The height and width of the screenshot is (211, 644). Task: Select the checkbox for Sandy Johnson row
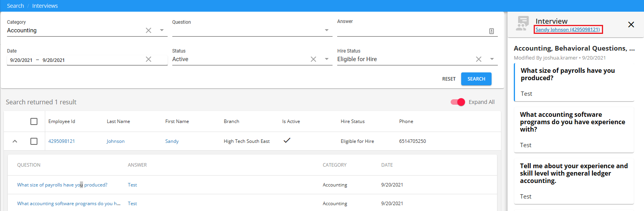(34, 141)
